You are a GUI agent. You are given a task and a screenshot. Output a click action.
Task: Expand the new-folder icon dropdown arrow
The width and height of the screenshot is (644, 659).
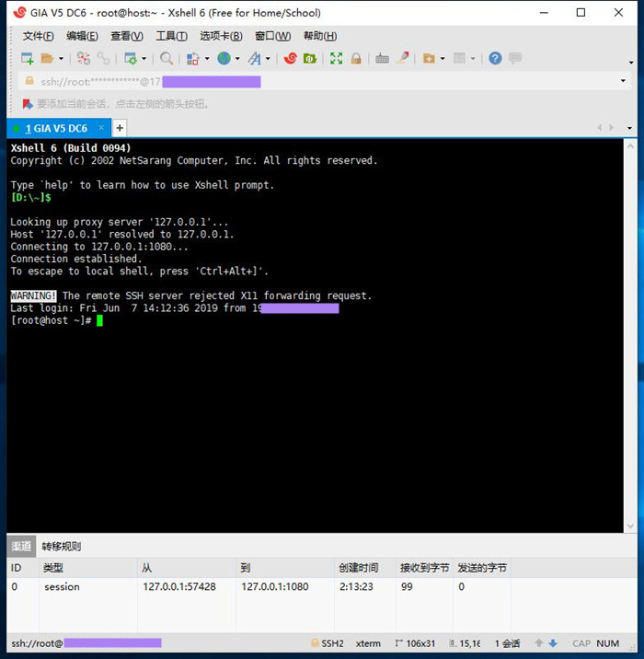(443, 58)
